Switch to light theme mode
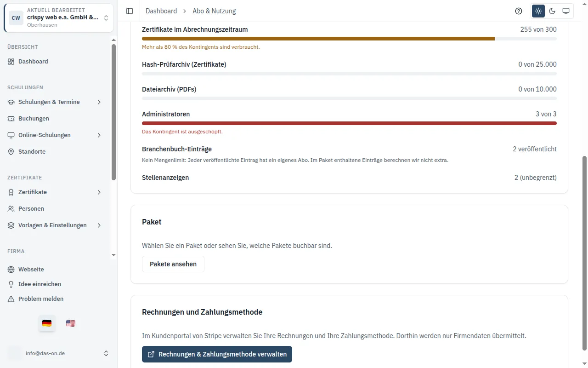Image resolution: width=588 pixels, height=368 pixels. click(x=538, y=11)
